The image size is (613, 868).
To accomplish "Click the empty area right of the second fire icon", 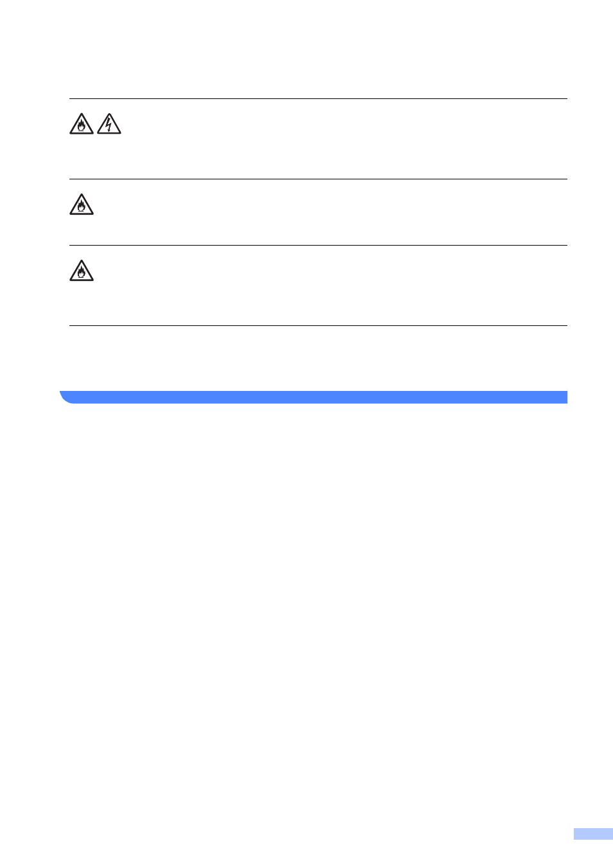I will [x=332, y=212].
